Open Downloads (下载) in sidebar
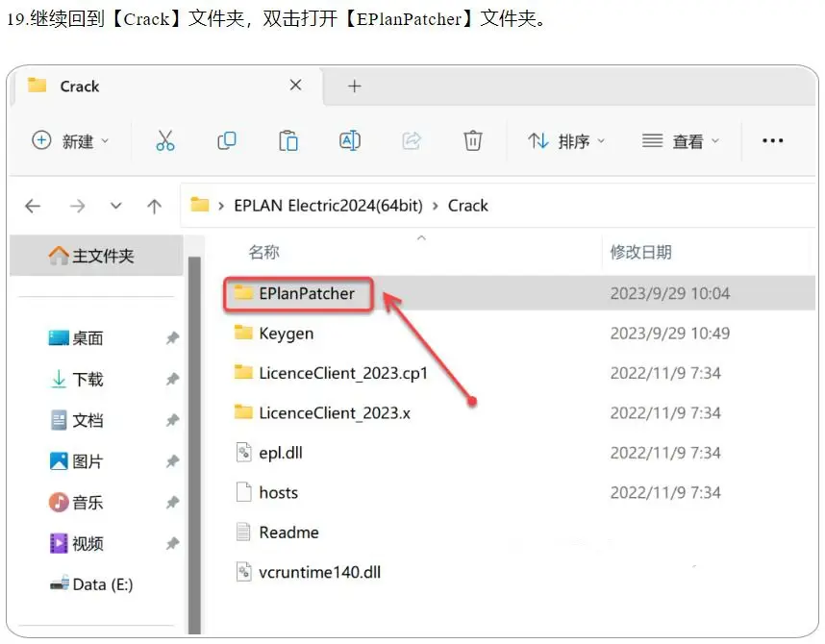 (76, 379)
